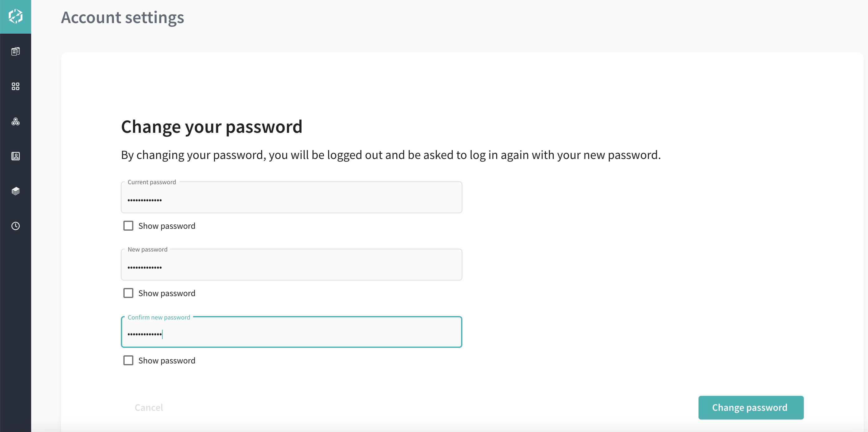Screen dimensions: 868x432
Task: Click the Show password label under Confirm field
Action: (x=167, y=360)
